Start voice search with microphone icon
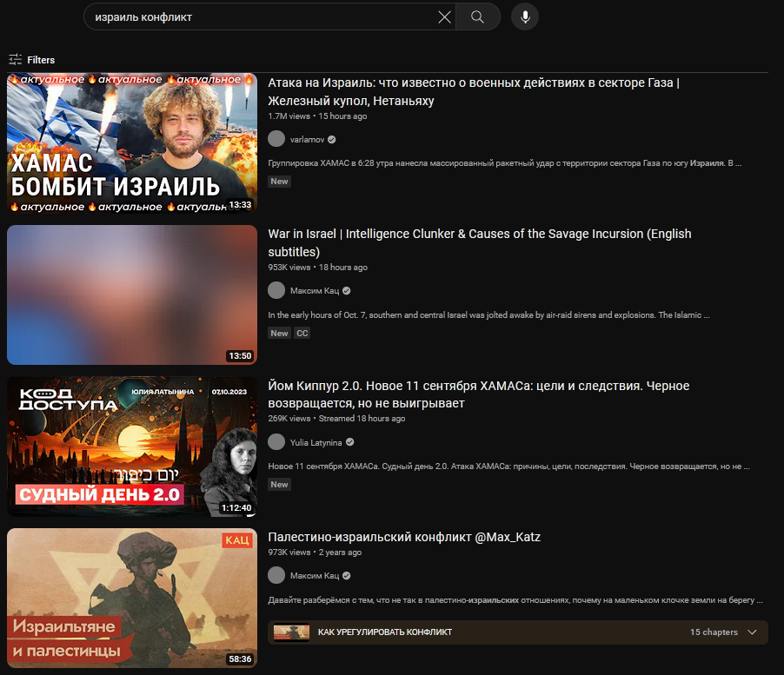The height and width of the screenshot is (675, 784). click(x=525, y=17)
